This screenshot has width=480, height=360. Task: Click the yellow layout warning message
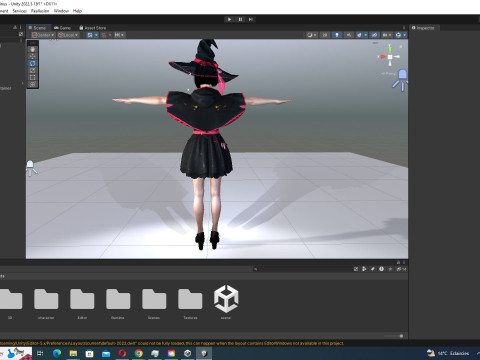[172, 343]
